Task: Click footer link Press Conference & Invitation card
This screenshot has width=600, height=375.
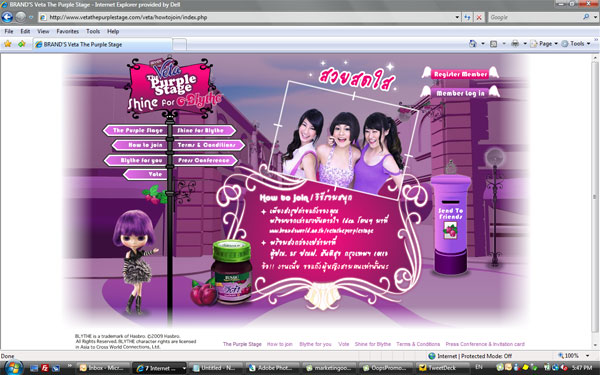Action: 485,344
